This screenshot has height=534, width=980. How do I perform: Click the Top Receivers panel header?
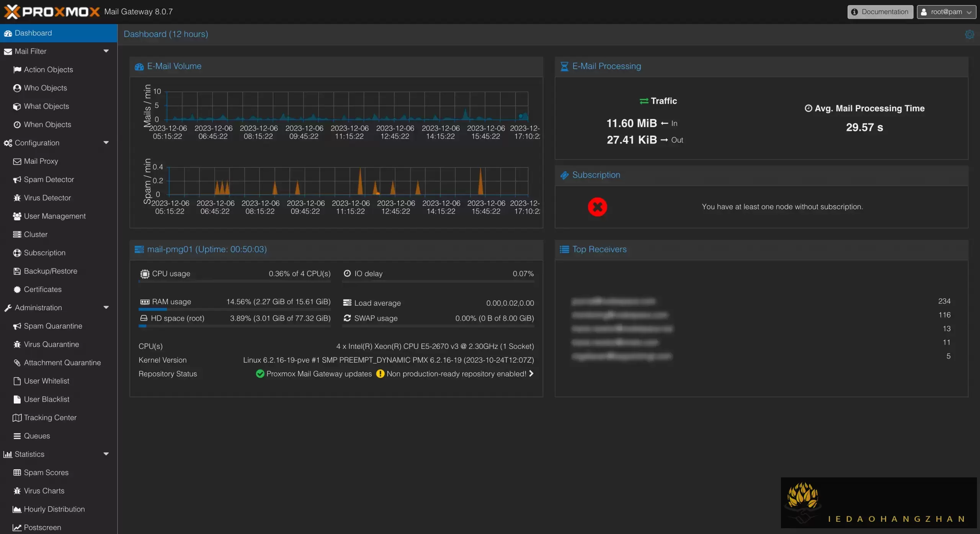click(x=761, y=249)
